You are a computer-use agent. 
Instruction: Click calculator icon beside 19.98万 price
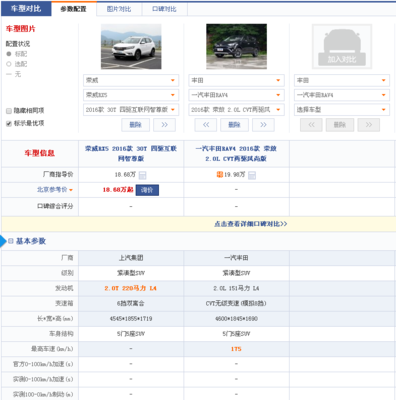[252, 175]
